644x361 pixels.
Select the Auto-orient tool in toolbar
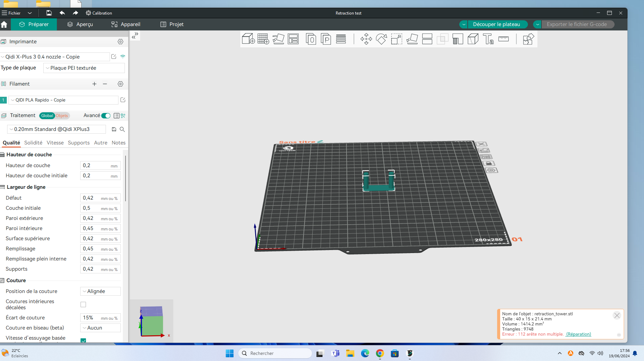[278, 39]
